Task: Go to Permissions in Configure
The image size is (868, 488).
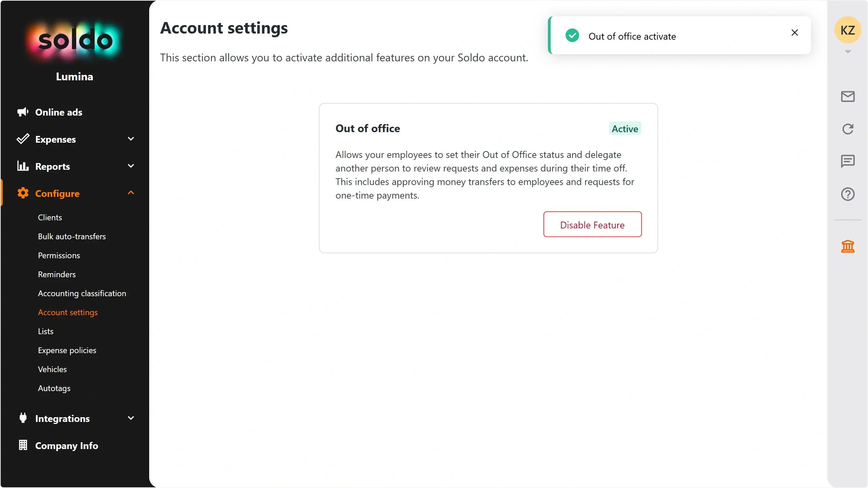Action: (59, 256)
